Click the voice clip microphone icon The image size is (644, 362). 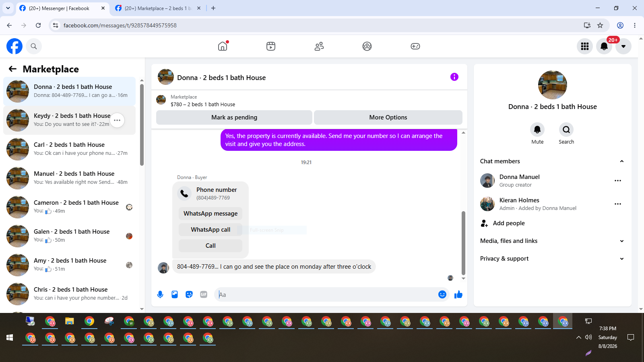click(x=160, y=294)
